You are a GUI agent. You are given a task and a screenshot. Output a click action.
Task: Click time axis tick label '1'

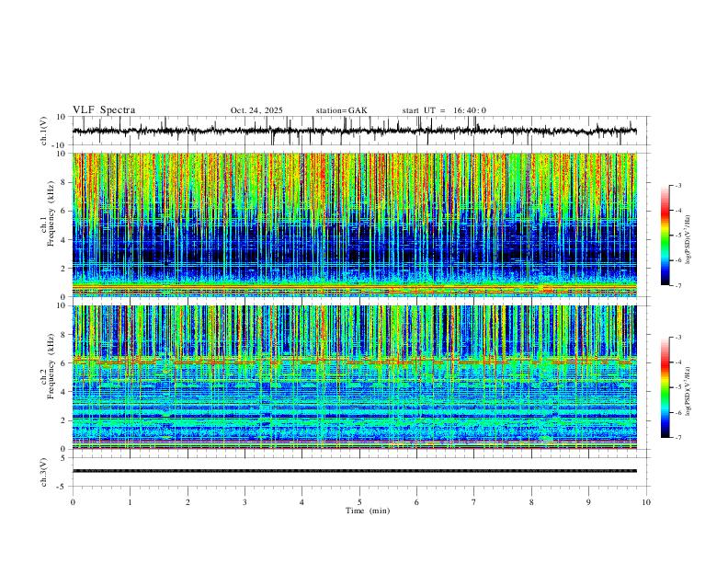[x=130, y=502]
